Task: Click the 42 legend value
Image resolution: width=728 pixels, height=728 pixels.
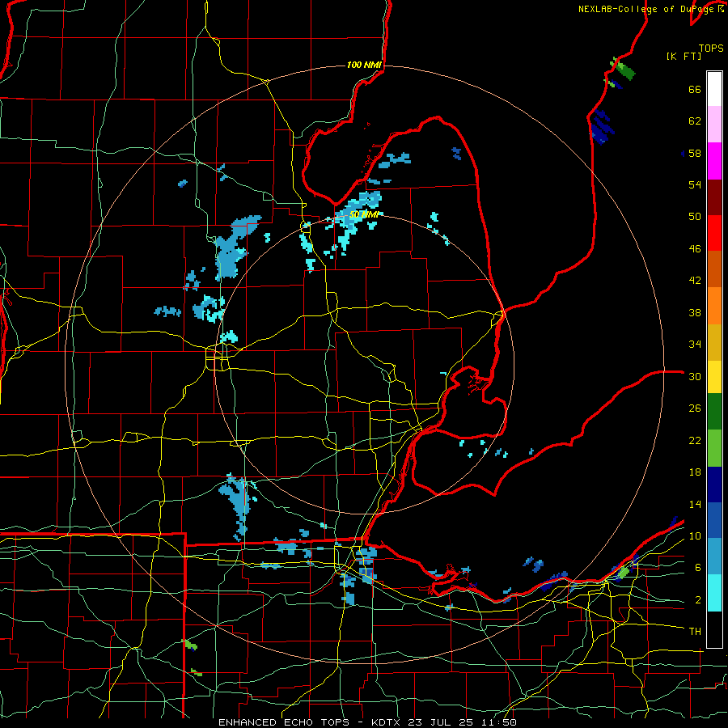Action: 695,281
